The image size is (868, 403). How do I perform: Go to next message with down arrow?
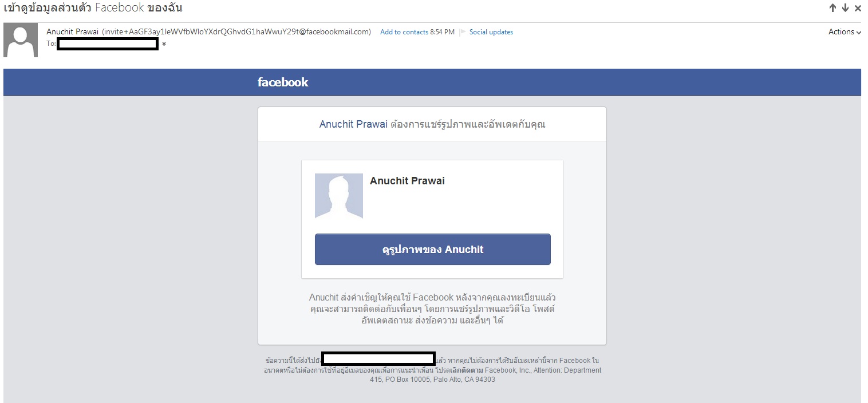[x=846, y=8]
